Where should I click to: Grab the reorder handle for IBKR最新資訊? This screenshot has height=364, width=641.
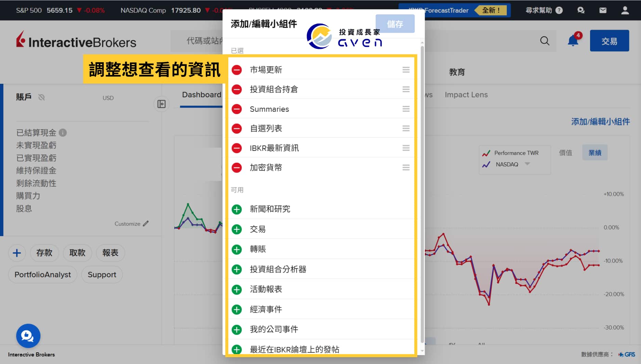point(406,148)
